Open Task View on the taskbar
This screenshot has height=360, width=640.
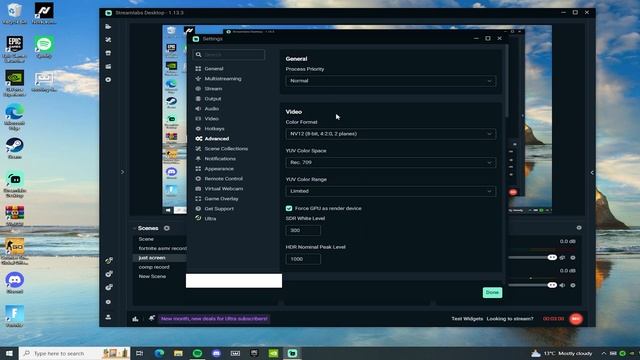tap(140, 353)
